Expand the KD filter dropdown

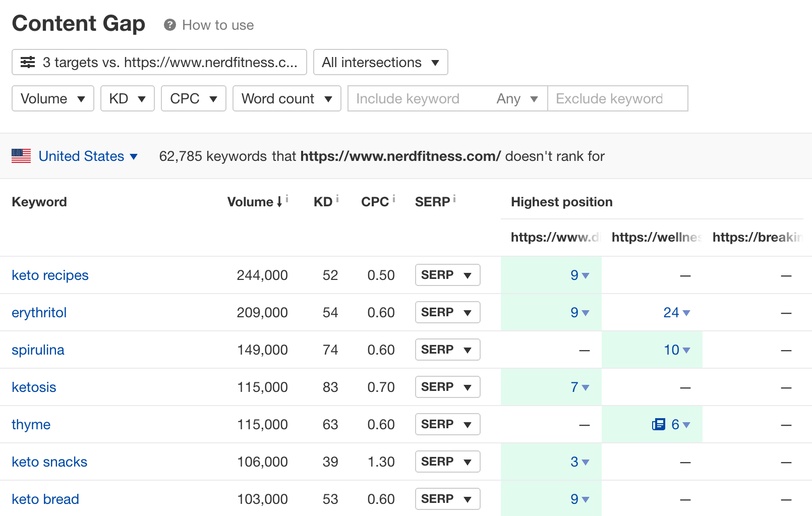pos(127,98)
